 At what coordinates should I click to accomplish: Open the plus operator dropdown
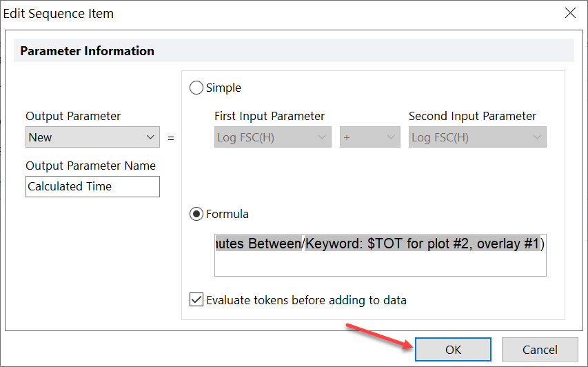click(369, 137)
